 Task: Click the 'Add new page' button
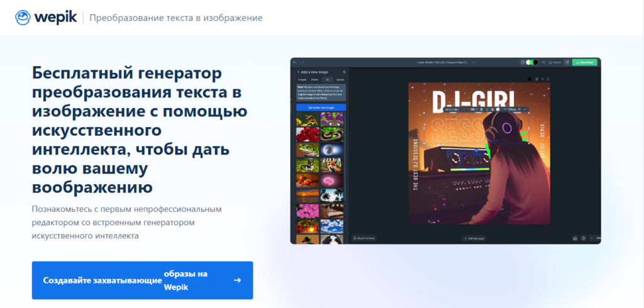point(474,238)
